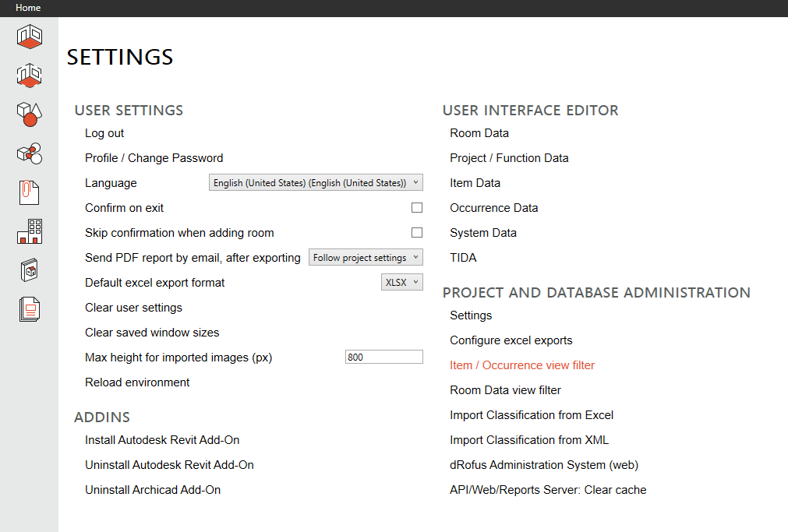
Task: Click the dashed-outline room templates icon
Action: tap(29, 76)
